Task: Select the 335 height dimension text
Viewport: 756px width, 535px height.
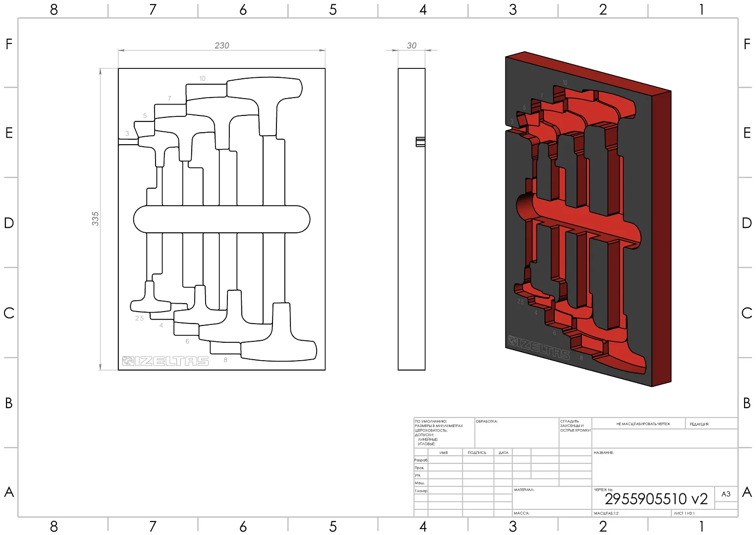Action: 95,218
